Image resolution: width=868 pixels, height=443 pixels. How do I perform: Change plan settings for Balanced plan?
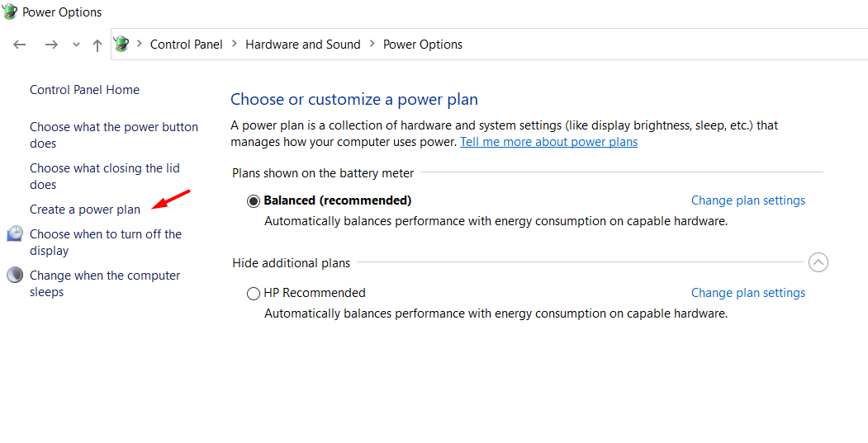pos(748,200)
